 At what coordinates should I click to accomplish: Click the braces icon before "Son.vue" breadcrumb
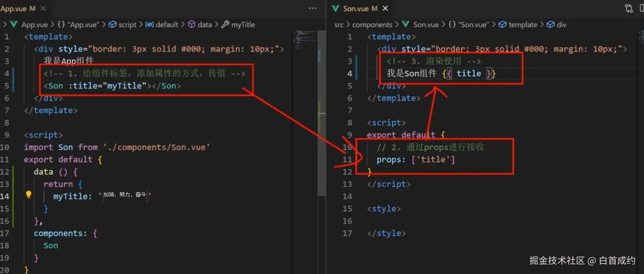coord(452,25)
